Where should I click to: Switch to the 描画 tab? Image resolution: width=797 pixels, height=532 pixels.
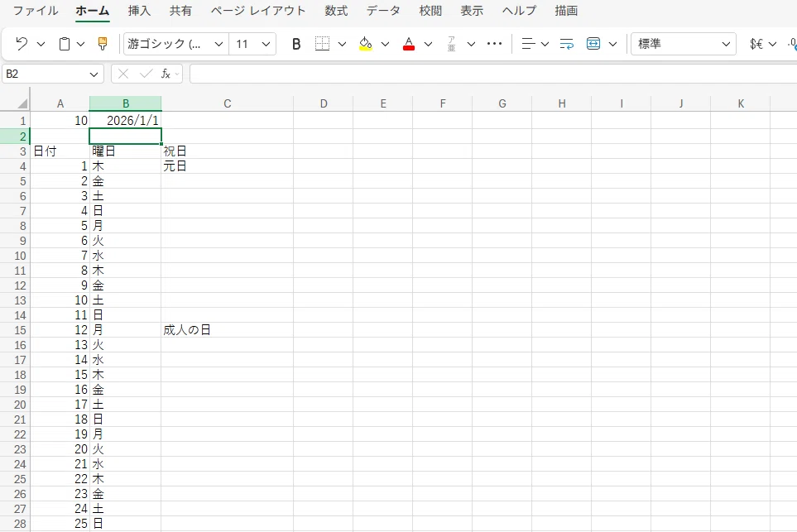pyautogui.click(x=566, y=11)
